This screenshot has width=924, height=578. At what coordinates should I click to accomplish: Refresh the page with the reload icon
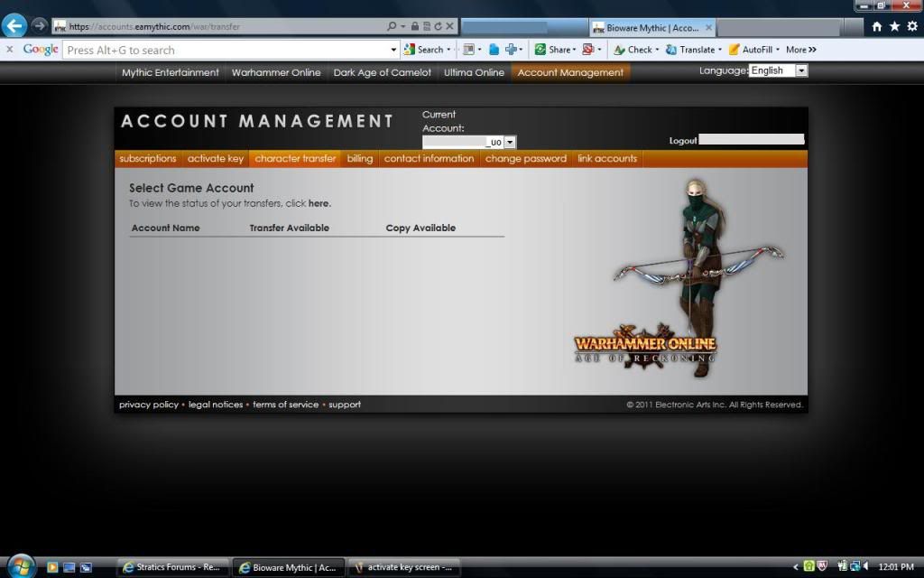click(438, 26)
